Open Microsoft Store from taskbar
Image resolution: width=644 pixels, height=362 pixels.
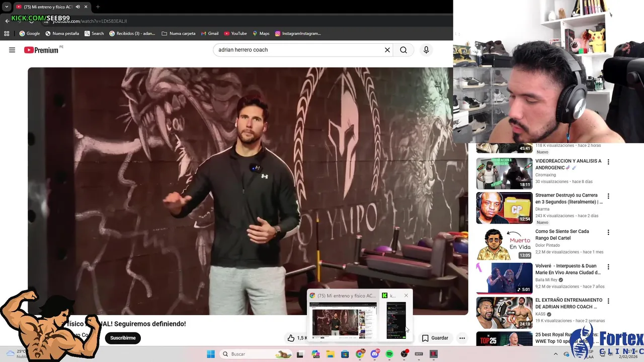pyautogui.click(x=345, y=354)
